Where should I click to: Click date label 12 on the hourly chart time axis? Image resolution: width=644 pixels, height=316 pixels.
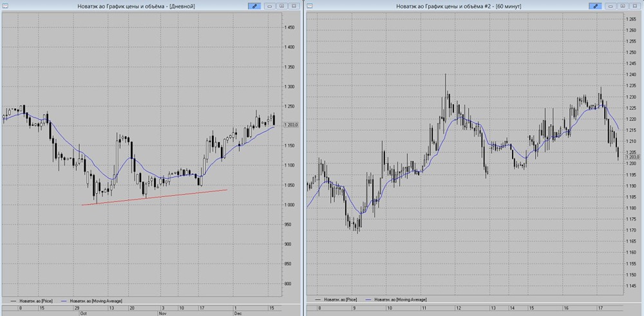459,308
